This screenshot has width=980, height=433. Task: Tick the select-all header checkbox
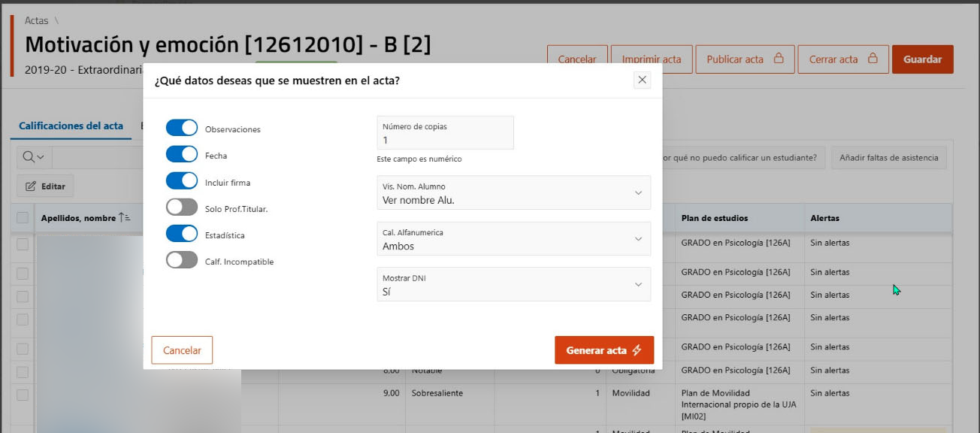(23, 218)
